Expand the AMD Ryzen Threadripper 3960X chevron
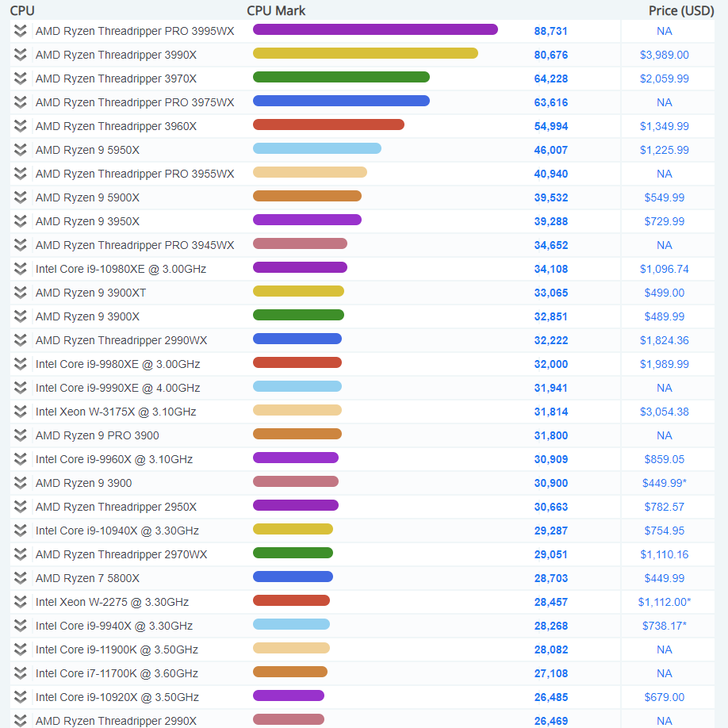 pyautogui.click(x=20, y=126)
